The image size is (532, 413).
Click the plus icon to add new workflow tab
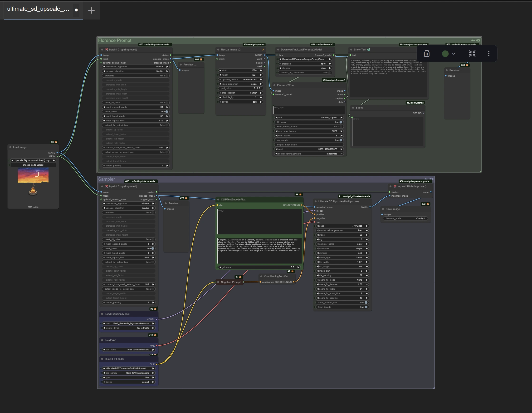tap(91, 10)
